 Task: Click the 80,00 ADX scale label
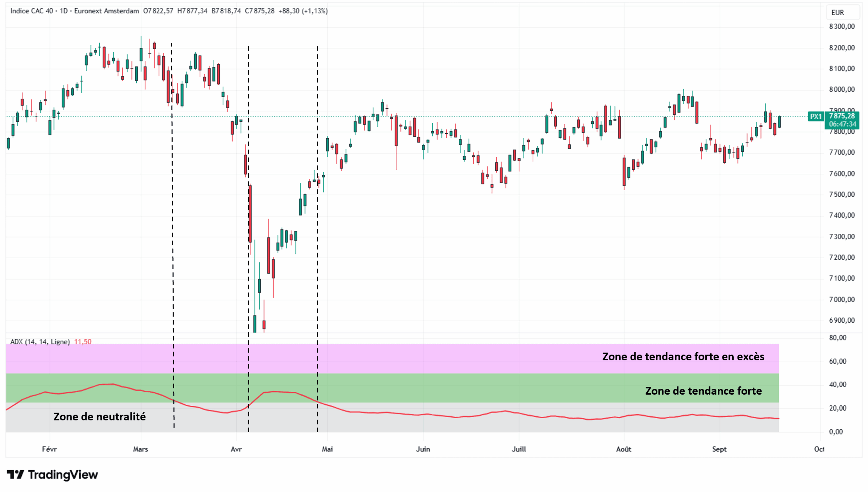coord(837,338)
